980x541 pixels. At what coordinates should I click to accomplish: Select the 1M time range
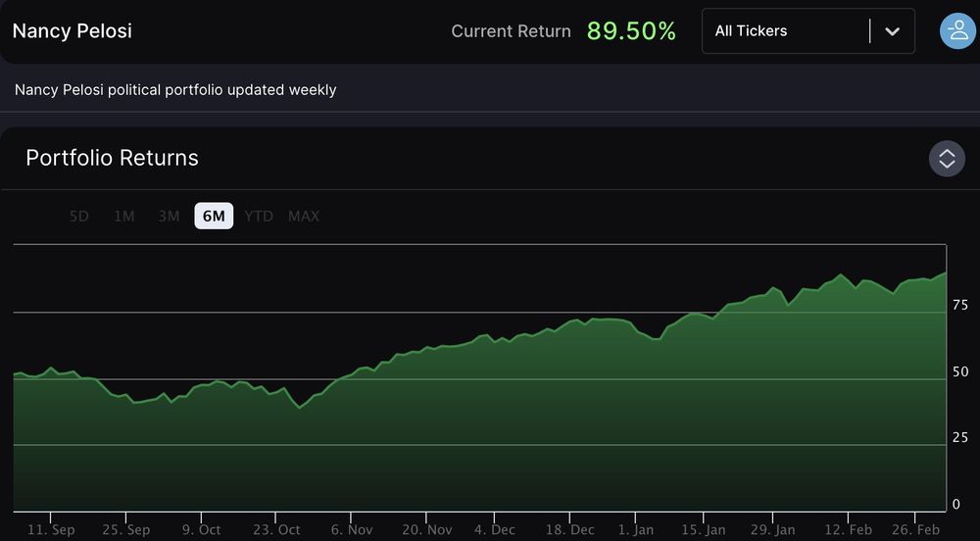[124, 216]
